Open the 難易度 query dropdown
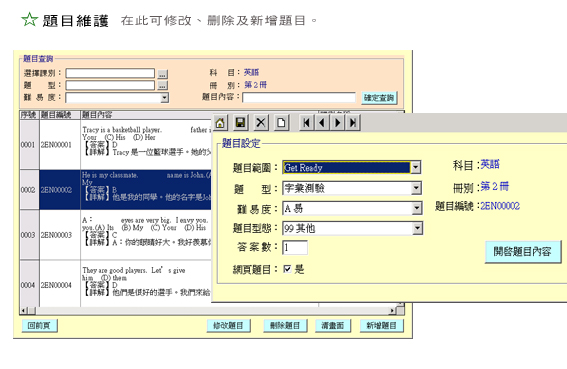The width and height of the screenshot is (567, 369). coord(165,98)
